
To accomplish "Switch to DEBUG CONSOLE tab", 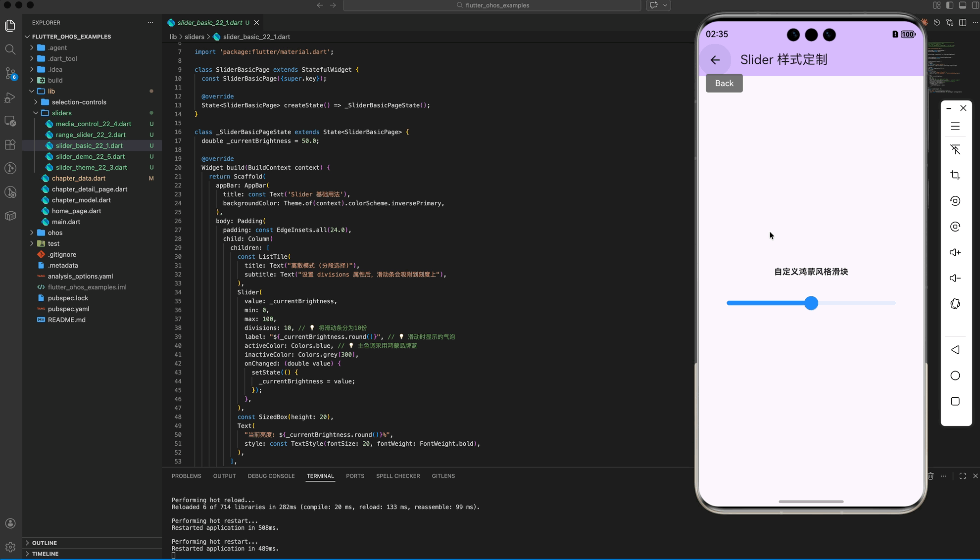I will click(x=271, y=476).
